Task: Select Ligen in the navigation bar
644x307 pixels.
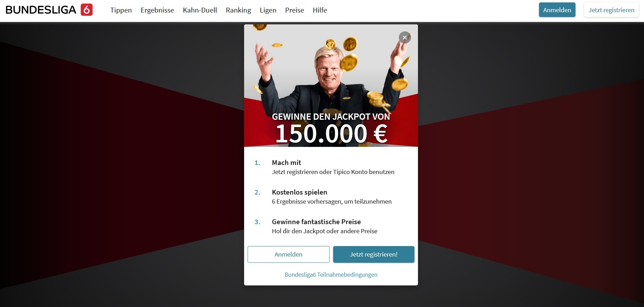Action: coord(268,10)
